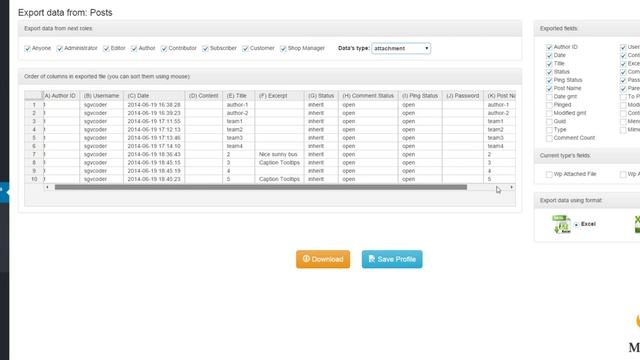Expand the collapsed sidebar with arrow tab

[x=4, y=191]
